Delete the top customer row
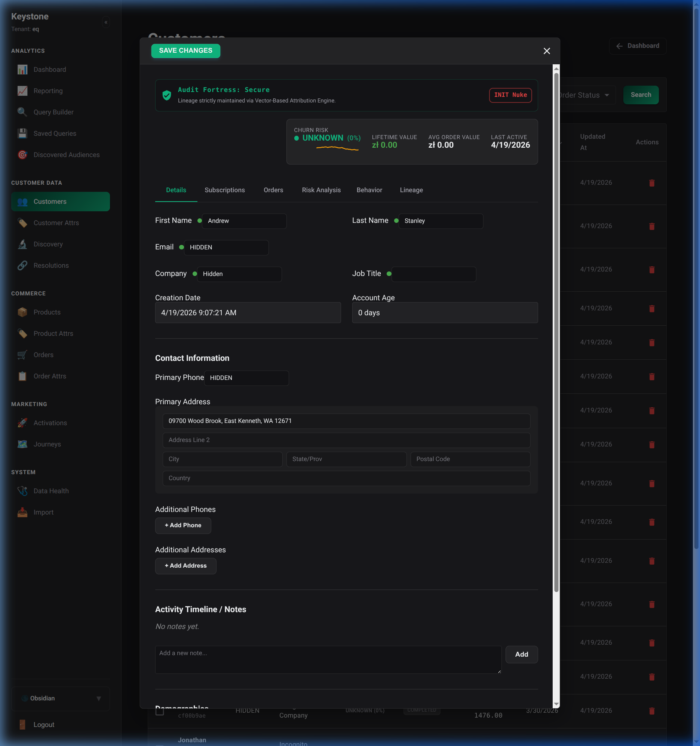Screen dimensions: 700x746 point(652,183)
